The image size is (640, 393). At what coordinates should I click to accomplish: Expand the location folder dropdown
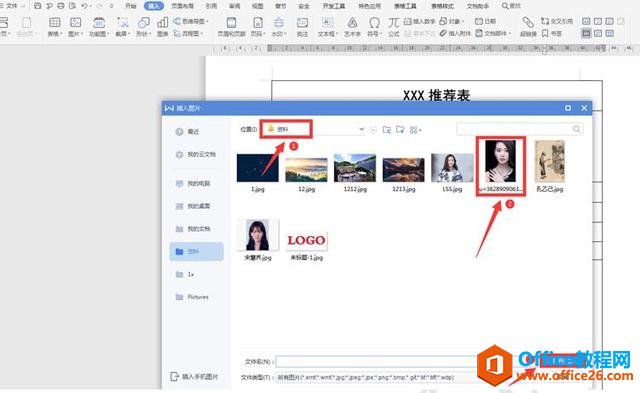(x=361, y=129)
